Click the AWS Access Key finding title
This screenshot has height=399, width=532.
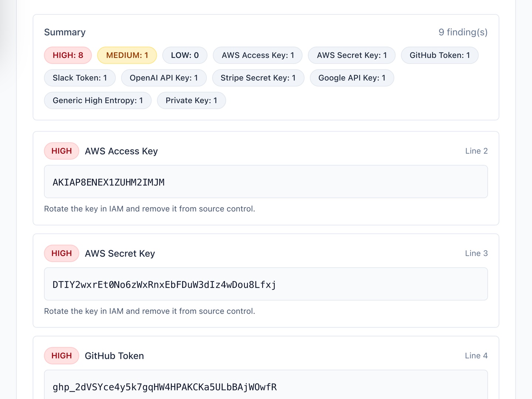tap(121, 151)
